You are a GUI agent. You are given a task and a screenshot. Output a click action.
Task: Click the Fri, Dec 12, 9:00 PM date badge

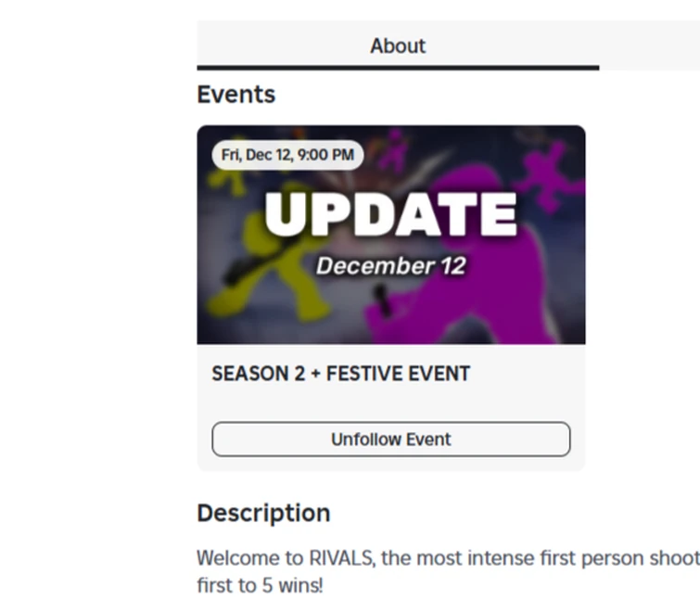(x=286, y=155)
